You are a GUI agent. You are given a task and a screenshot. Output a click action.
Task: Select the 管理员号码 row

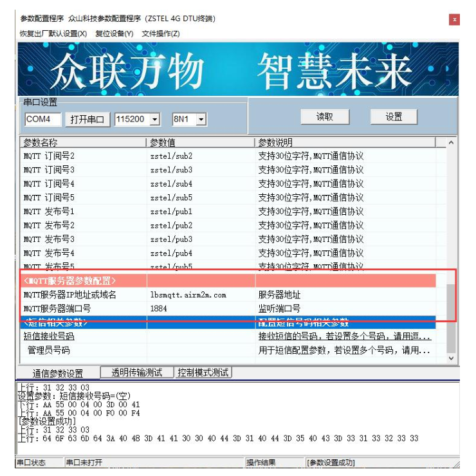click(228, 351)
